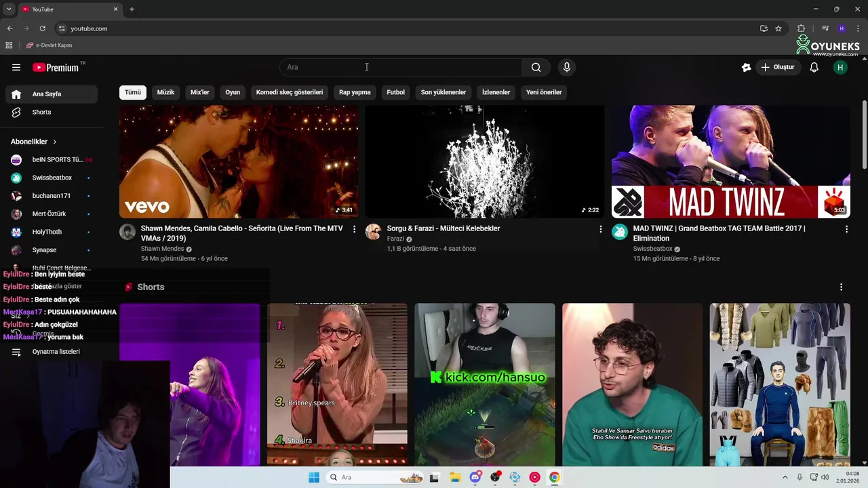Screen dimensions: 868x488
Task: Start voice search with the microphone
Action: [567, 67]
